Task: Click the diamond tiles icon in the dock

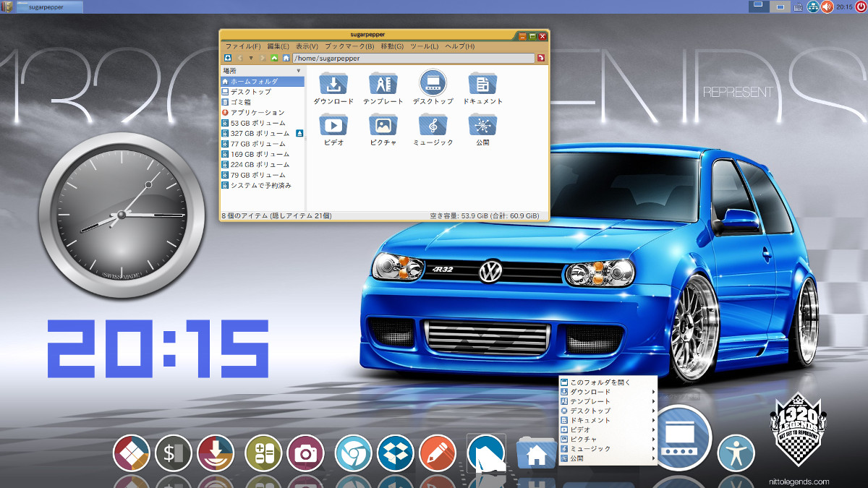Action: (132, 453)
